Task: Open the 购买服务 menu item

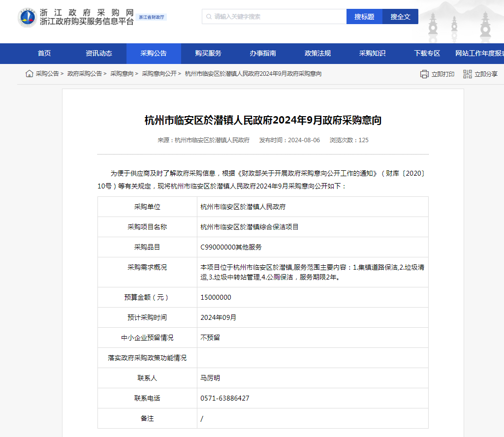Action: click(208, 53)
